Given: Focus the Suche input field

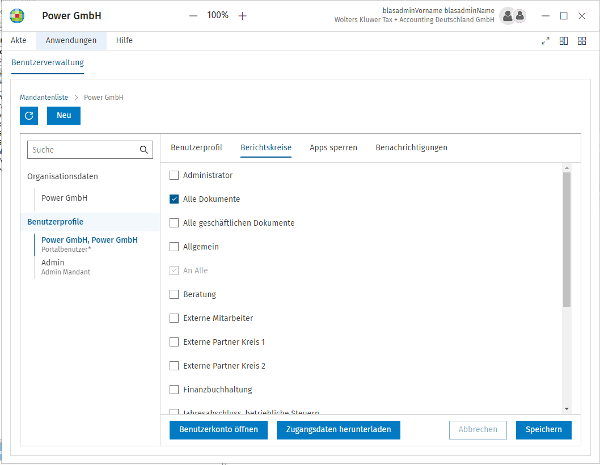Looking at the screenshot, I should pyautogui.click(x=90, y=150).
